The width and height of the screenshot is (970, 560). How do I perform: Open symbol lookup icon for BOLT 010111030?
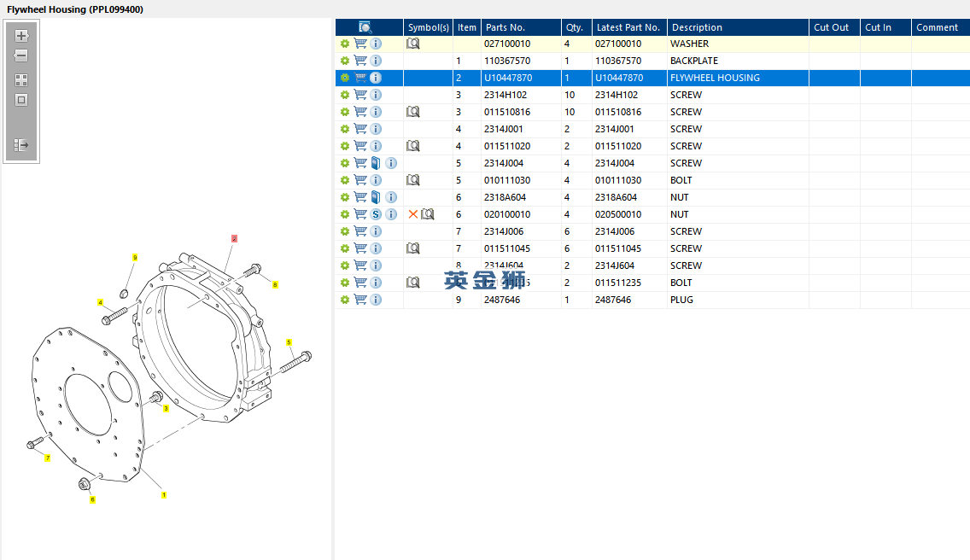click(412, 180)
